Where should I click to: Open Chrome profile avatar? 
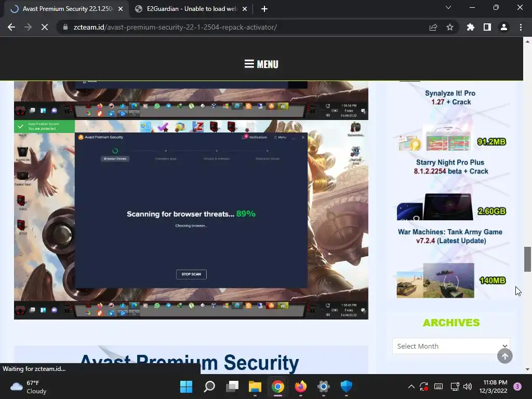point(504,27)
